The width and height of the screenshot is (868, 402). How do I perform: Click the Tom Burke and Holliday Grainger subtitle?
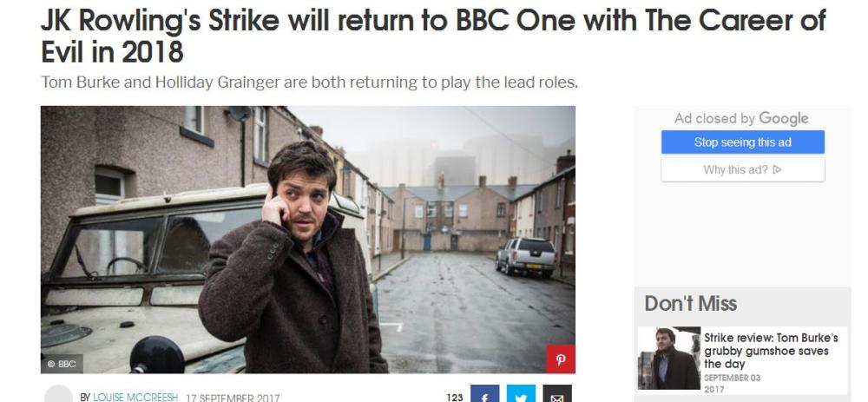pyautogui.click(x=310, y=82)
